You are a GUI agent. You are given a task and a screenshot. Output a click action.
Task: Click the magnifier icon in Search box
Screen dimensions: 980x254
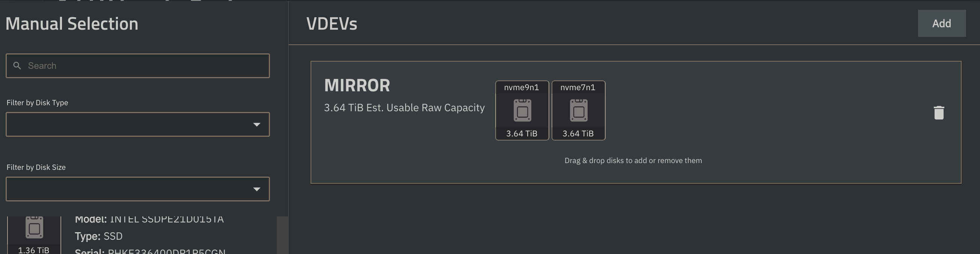pyautogui.click(x=17, y=66)
